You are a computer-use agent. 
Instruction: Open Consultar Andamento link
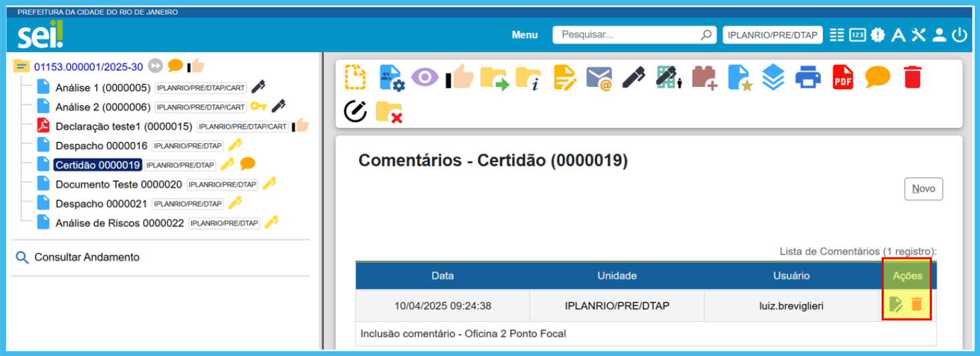(87, 257)
